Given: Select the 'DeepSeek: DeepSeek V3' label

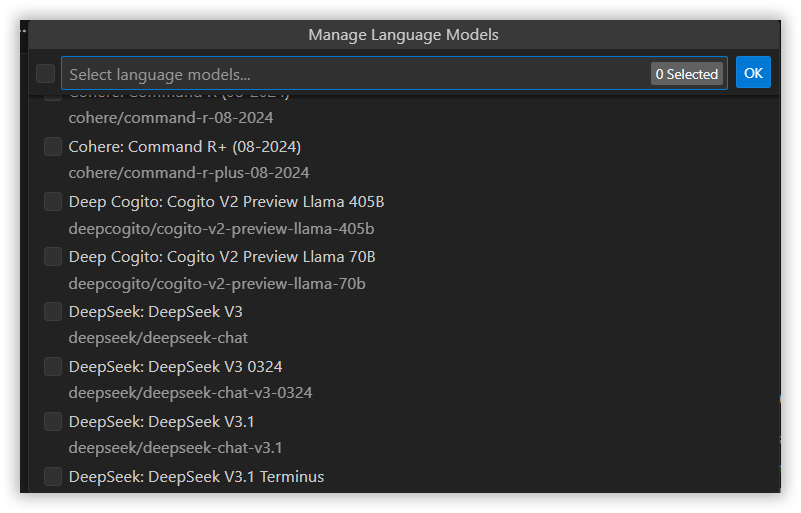Looking at the screenshot, I should [x=156, y=312].
